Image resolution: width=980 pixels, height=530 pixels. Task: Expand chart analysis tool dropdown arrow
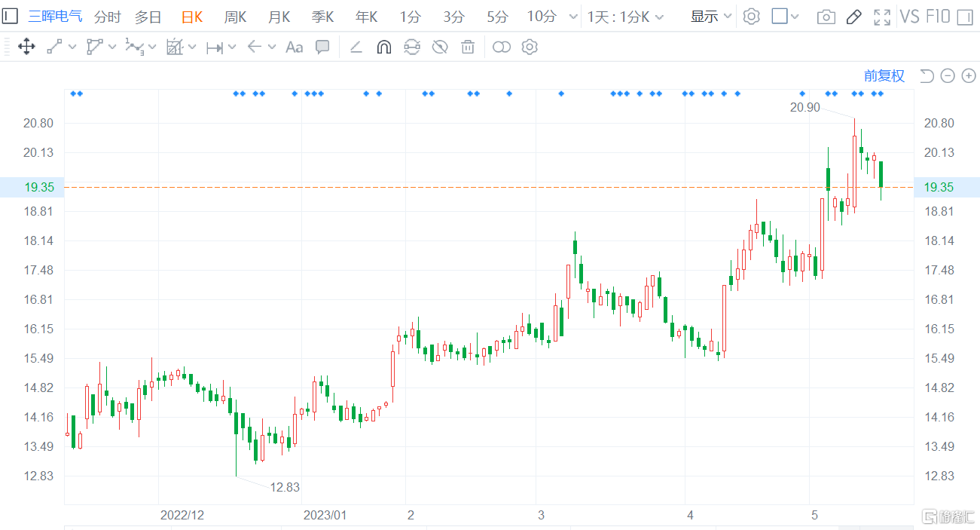click(x=192, y=47)
